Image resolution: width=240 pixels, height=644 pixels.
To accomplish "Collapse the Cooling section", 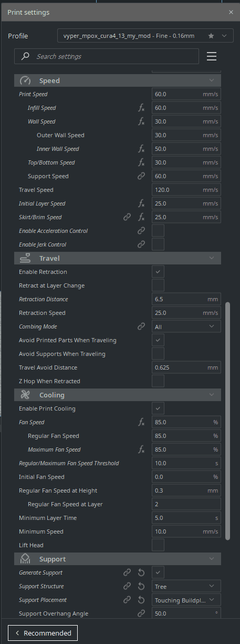I will coord(118,395).
